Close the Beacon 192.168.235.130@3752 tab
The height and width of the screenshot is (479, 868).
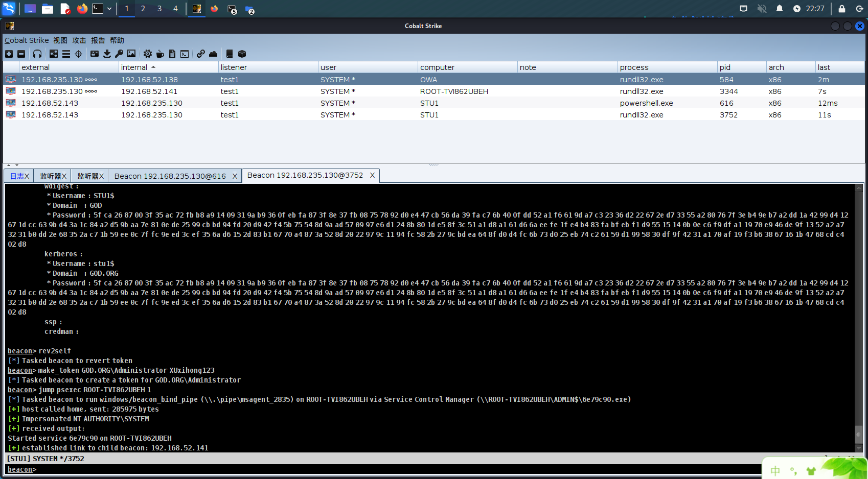[373, 175]
